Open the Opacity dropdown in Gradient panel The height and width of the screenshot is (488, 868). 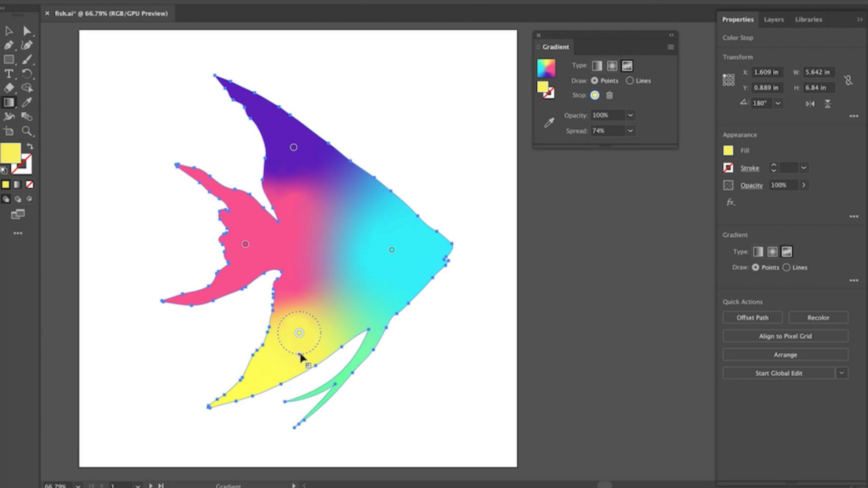630,115
